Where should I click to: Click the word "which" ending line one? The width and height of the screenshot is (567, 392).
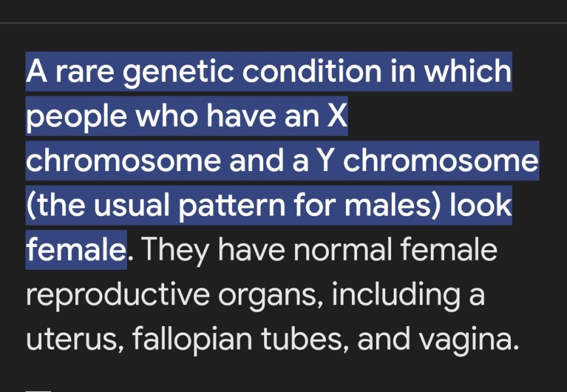point(468,72)
